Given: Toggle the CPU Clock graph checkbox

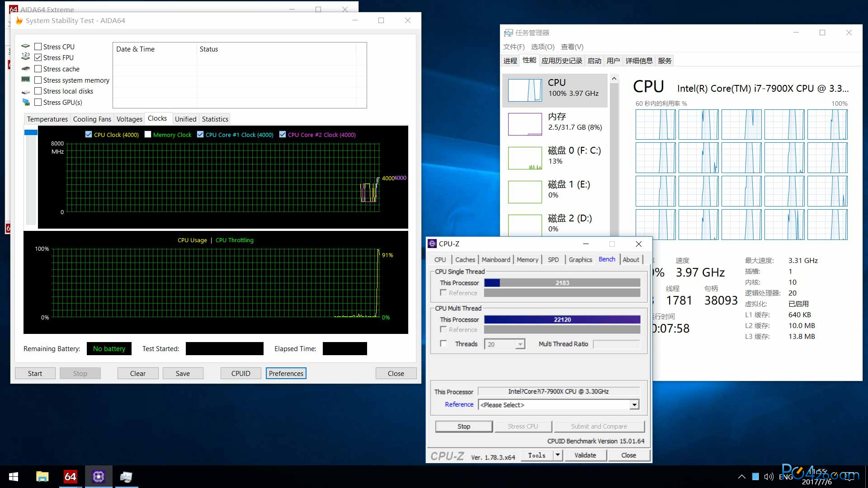Looking at the screenshot, I should click(x=89, y=134).
